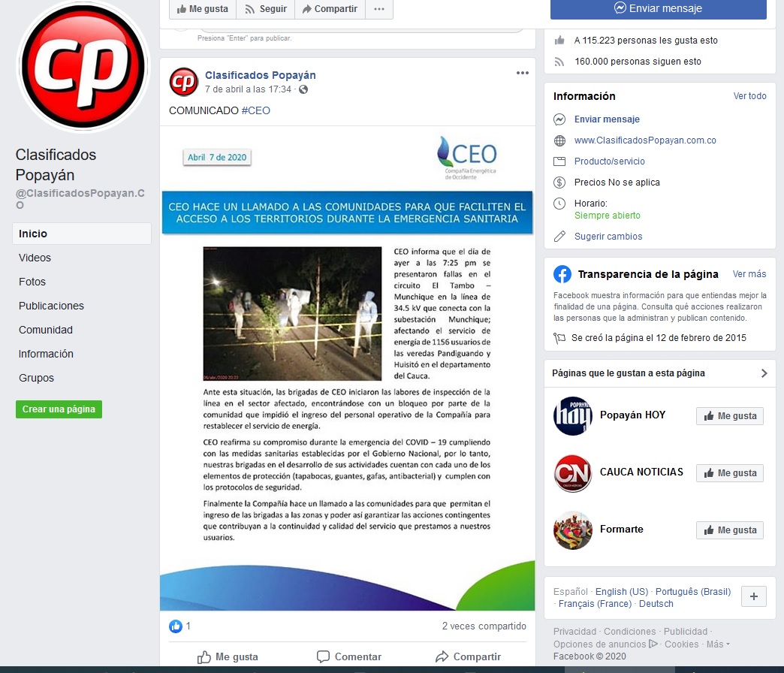Click the 2 veces compartido link

tap(484, 626)
